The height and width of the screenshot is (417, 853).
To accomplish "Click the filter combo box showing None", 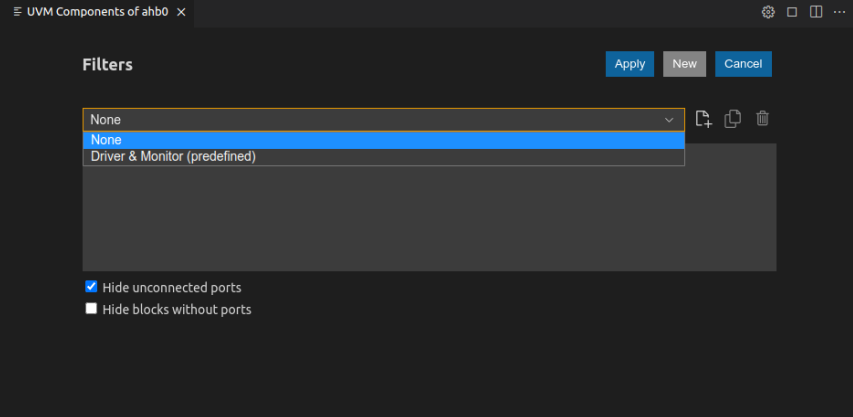I will point(370,120).
